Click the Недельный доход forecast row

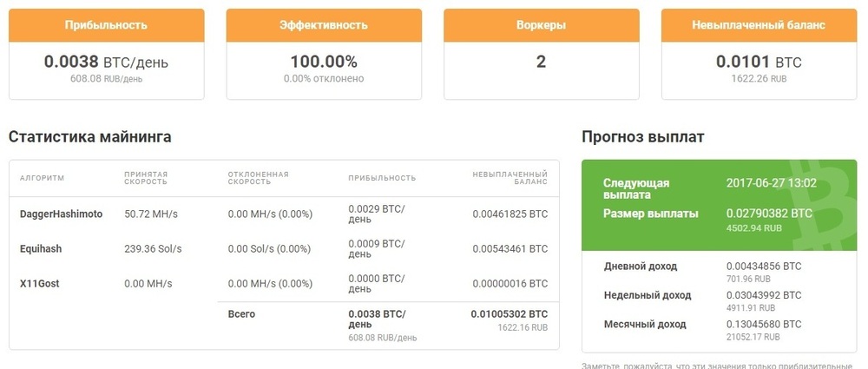click(x=719, y=301)
